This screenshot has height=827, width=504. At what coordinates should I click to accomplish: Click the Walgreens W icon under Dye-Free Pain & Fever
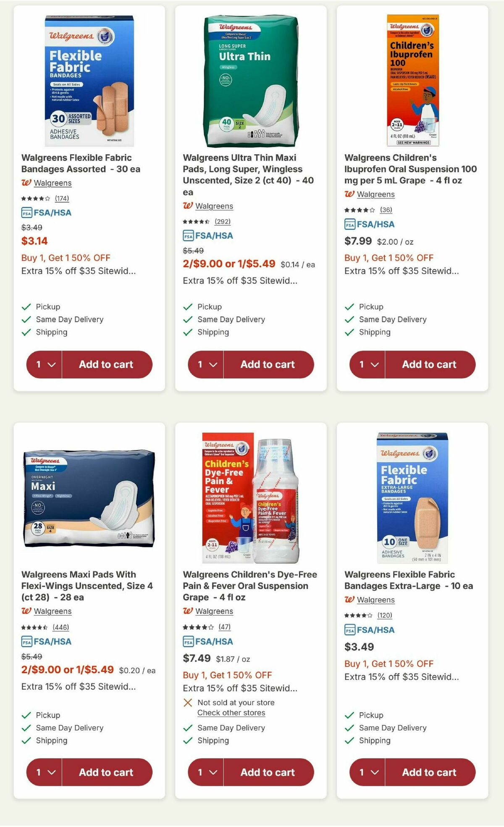click(x=187, y=611)
